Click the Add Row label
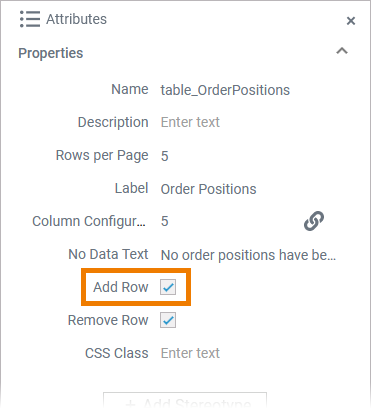This screenshot has height=409, width=371. click(x=121, y=287)
